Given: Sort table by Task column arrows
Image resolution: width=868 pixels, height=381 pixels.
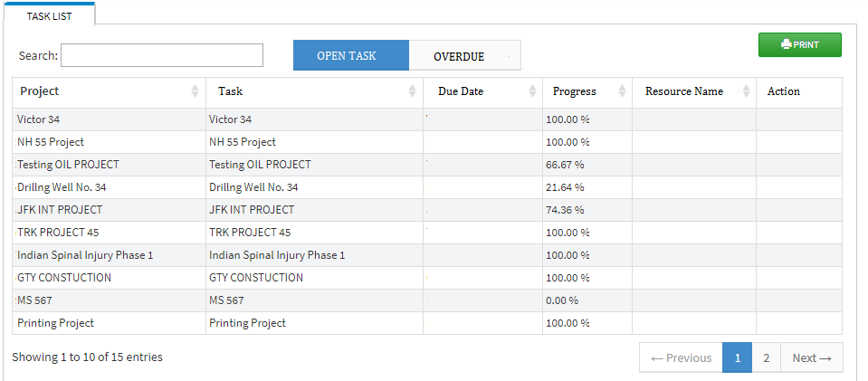Looking at the screenshot, I should point(412,91).
